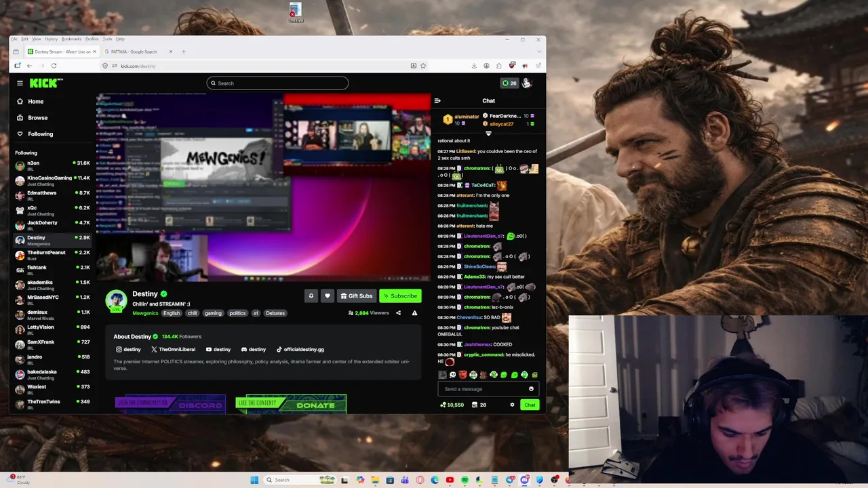The height and width of the screenshot is (488, 868).
Task: Click 10,550 channel points below chat
Action: tap(452, 405)
